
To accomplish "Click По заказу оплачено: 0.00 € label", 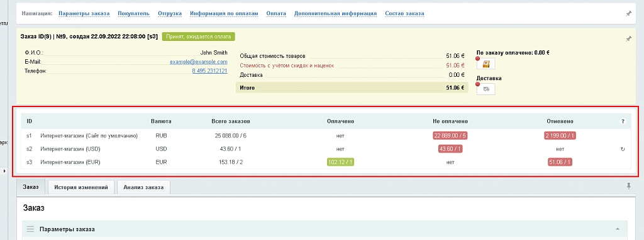I will 513,53.
